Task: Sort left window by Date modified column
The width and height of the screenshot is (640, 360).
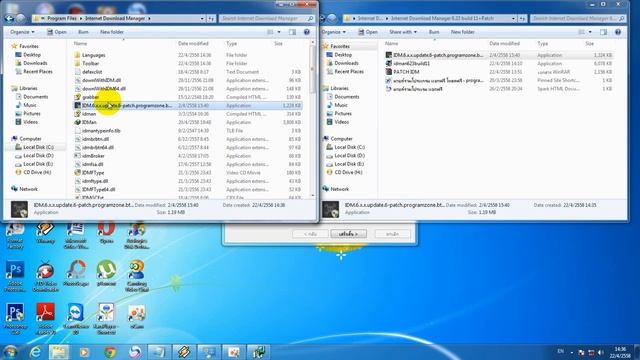Action: tap(193, 43)
